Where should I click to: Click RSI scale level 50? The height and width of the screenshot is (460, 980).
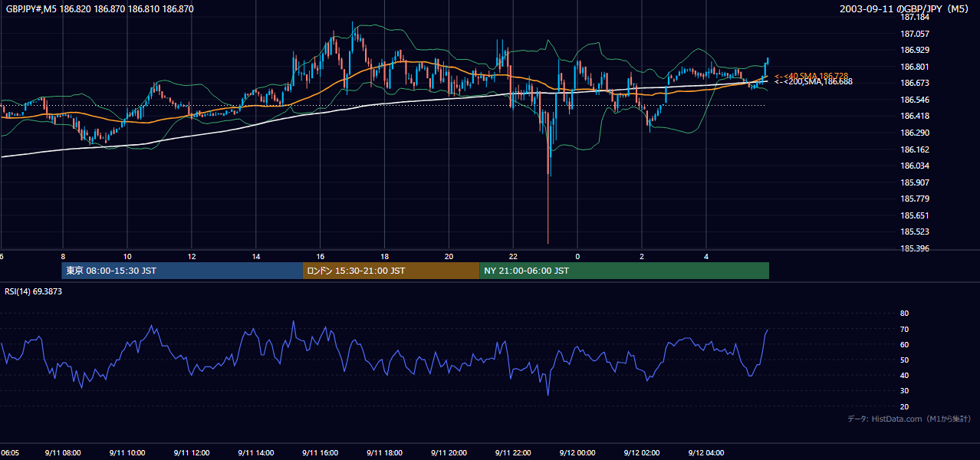[x=904, y=360]
